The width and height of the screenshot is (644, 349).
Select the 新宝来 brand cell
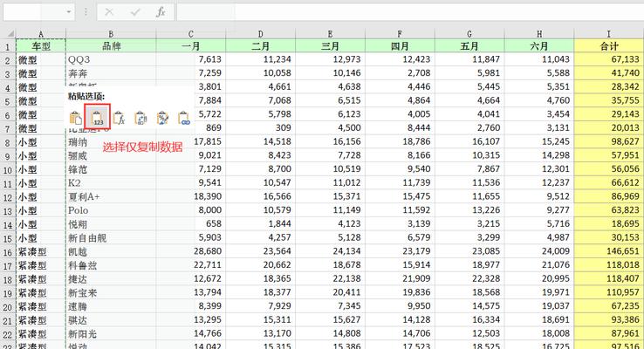(111, 293)
